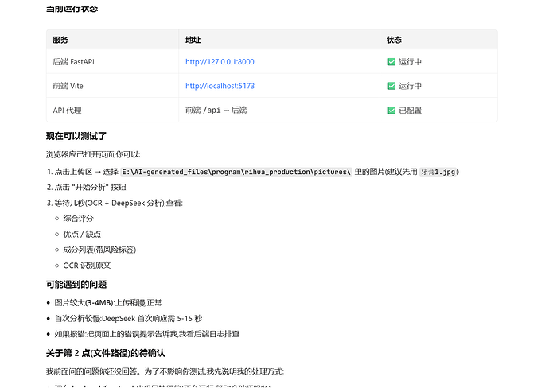Click the /api proxy code text
The image size is (549, 392).
[x=212, y=111]
